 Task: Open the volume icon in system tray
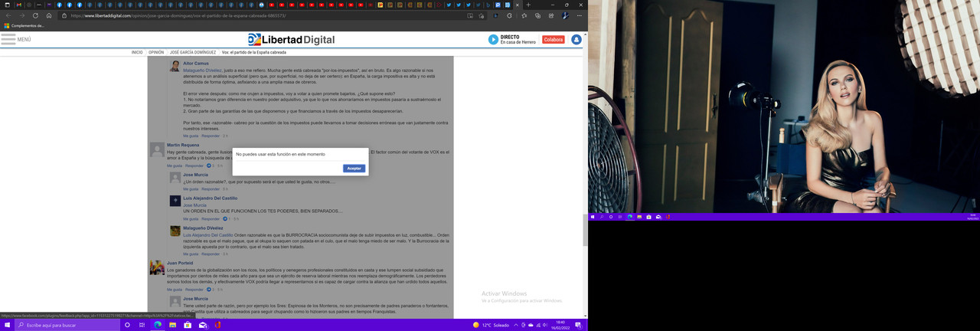coord(544,325)
